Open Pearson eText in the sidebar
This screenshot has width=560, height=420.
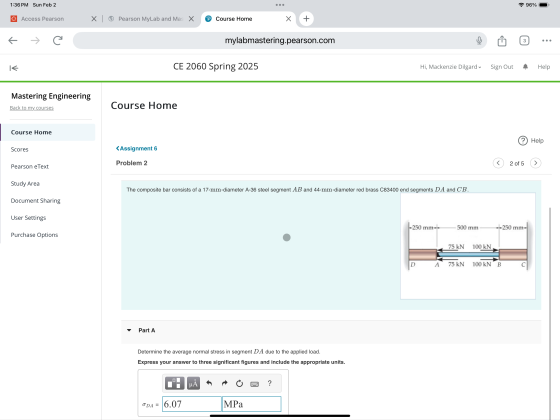click(30, 166)
